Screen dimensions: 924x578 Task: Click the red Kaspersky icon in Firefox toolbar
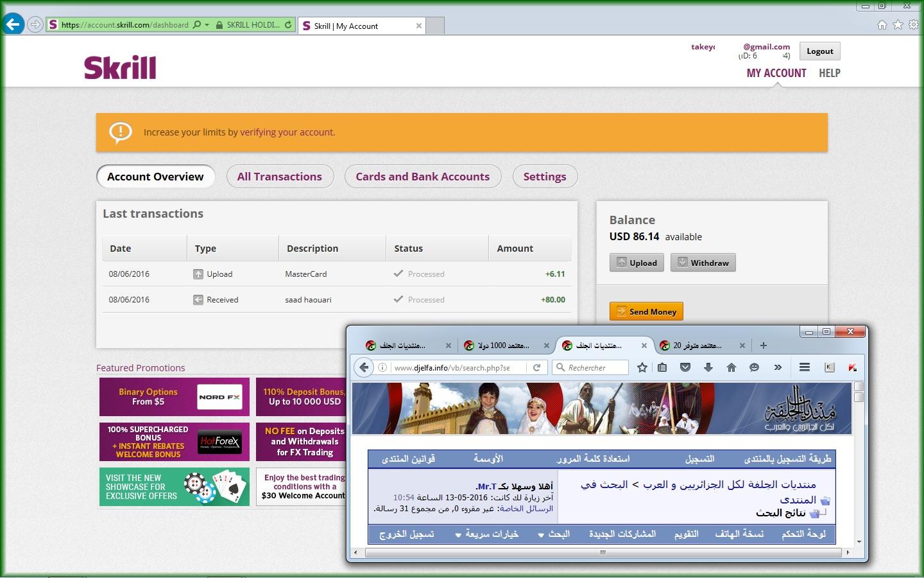pyautogui.click(x=852, y=367)
